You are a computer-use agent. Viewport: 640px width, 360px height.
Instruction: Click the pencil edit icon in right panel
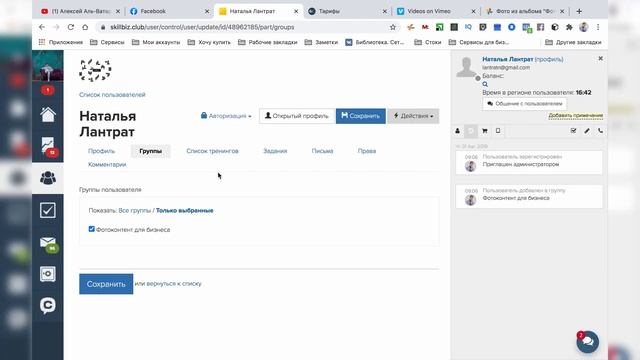[x=587, y=131]
